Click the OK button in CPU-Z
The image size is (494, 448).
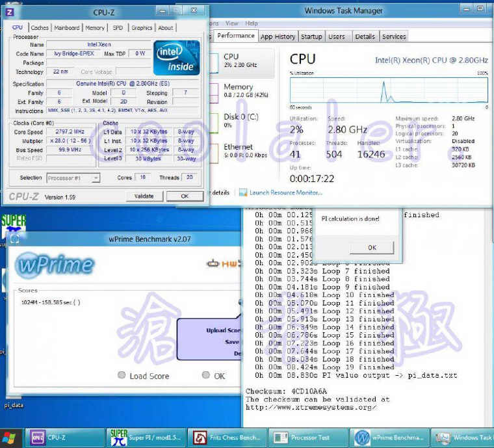(x=185, y=196)
